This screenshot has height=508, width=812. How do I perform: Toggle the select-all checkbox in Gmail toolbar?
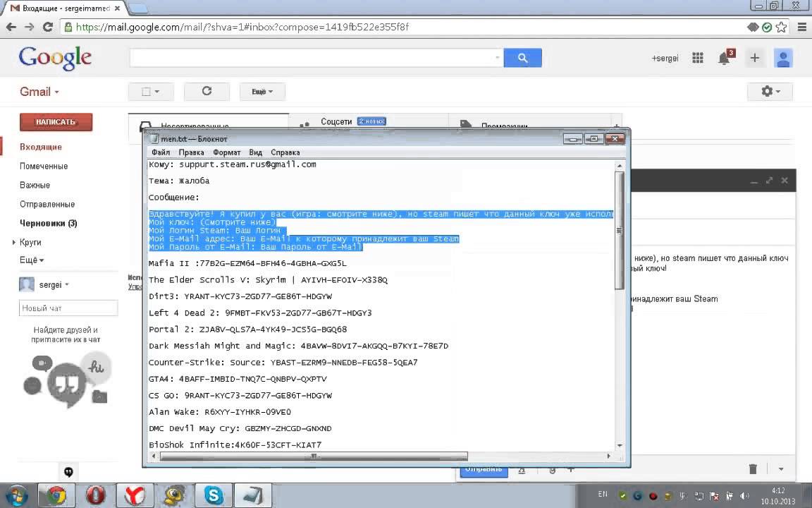tap(146, 91)
